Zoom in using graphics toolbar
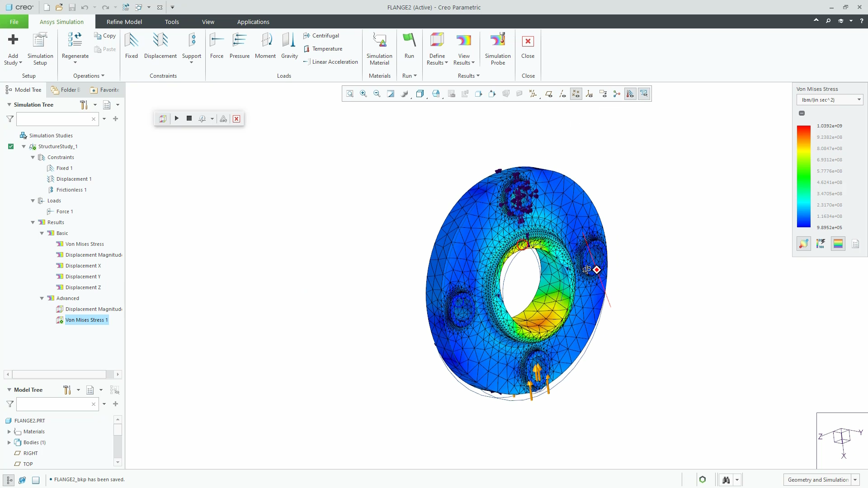868x488 pixels. tap(363, 94)
